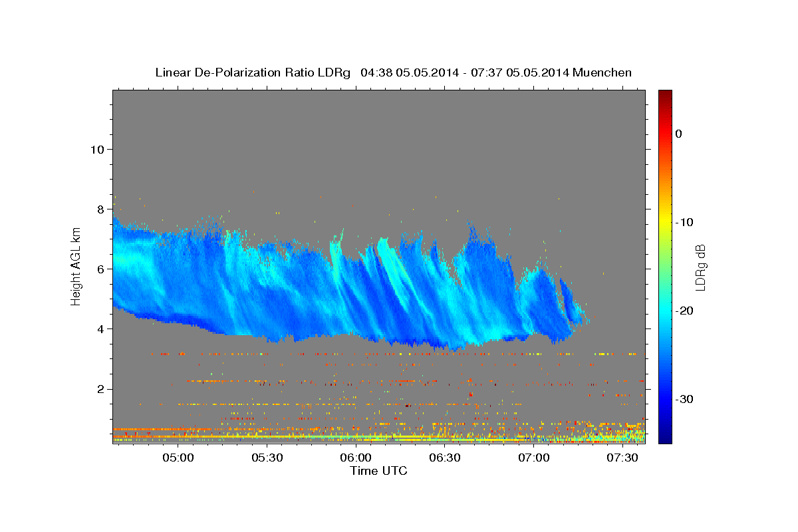Click the dark blue bottom of the colorbar

click(665, 436)
